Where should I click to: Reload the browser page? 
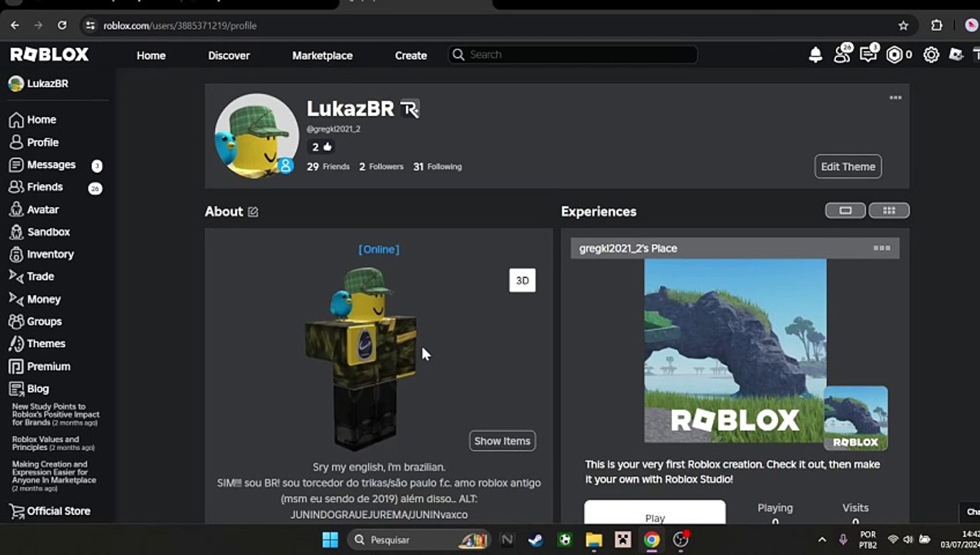coord(62,25)
